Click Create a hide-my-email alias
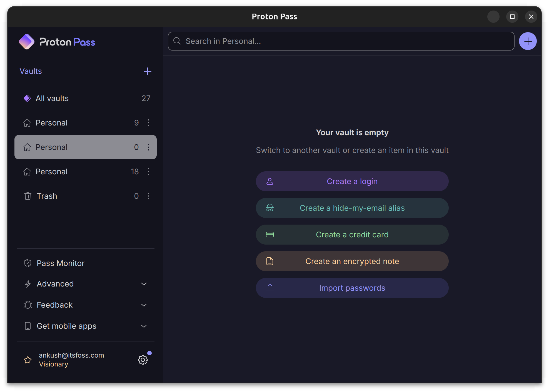The height and width of the screenshot is (392, 549). (x=352, y=208)
